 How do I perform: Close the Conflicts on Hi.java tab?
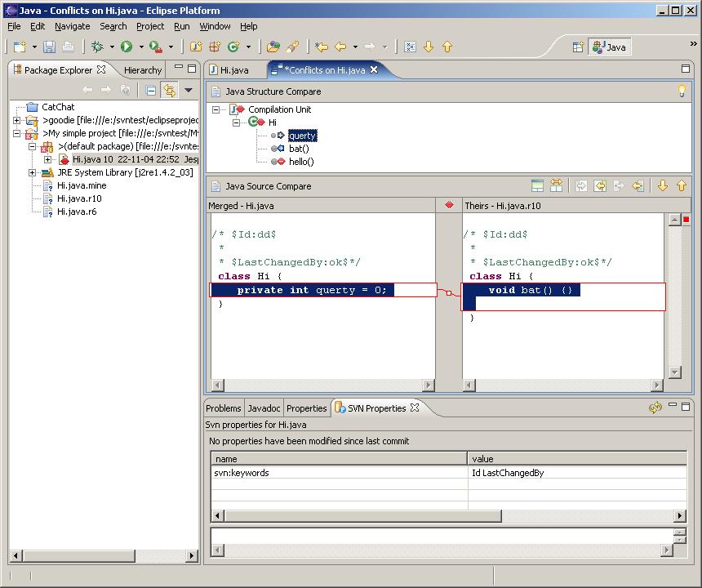374,69
